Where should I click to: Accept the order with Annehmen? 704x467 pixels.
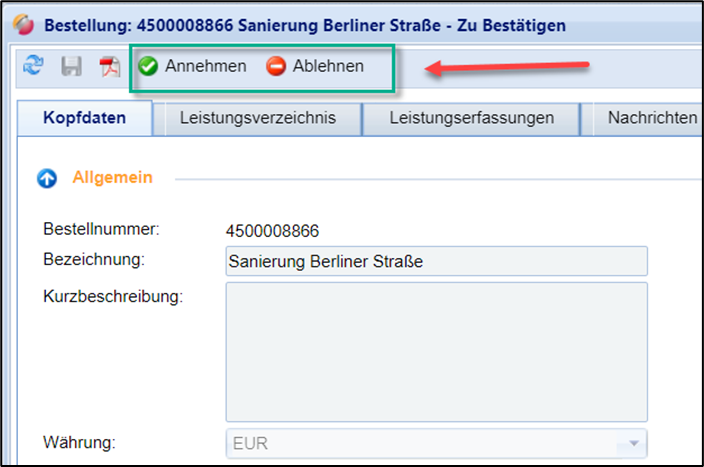[x=193, y=67]
